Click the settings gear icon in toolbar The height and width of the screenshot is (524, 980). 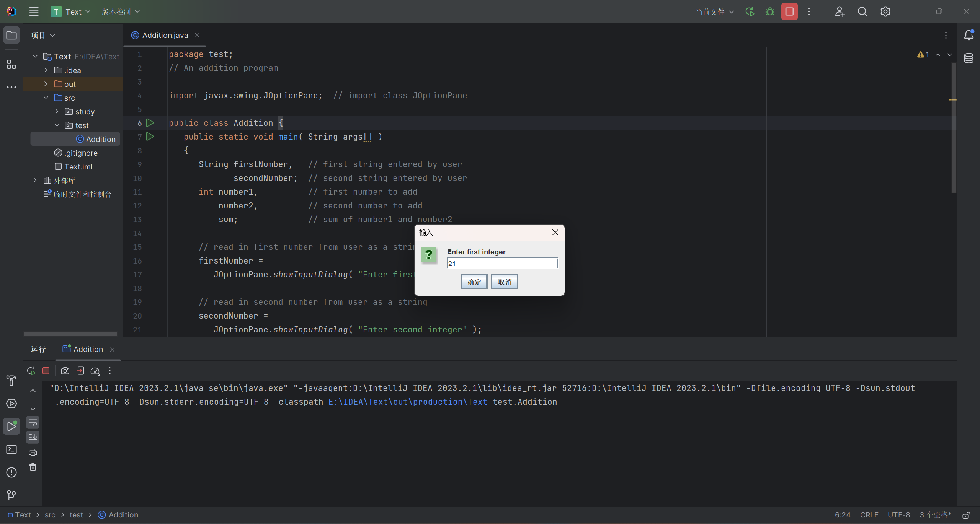coord(885,11)
